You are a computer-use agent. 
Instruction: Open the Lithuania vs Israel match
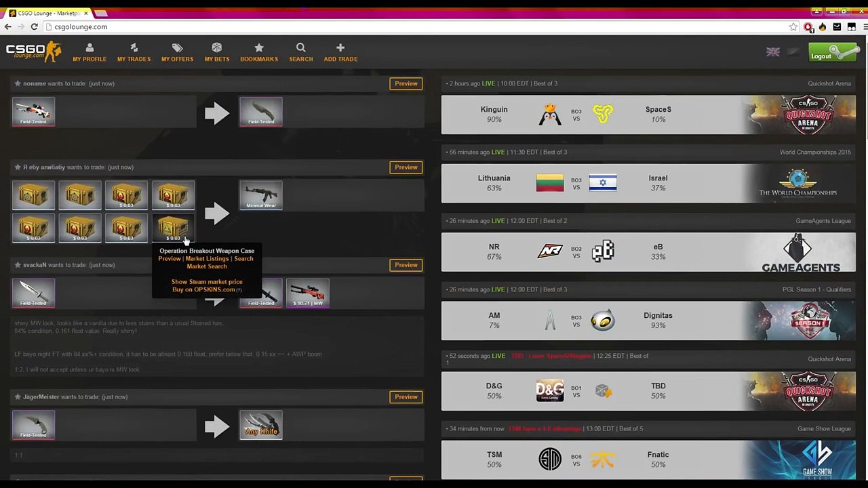(648, 183)
